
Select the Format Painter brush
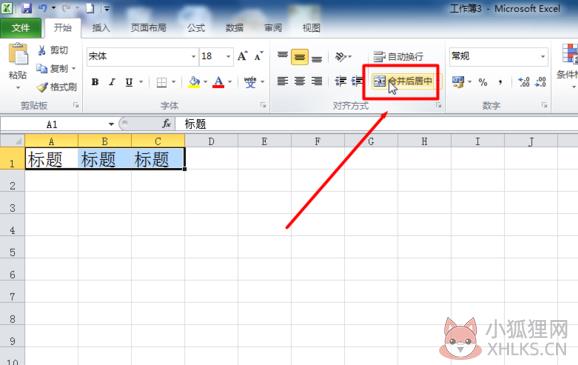click(x=57, y=87)
